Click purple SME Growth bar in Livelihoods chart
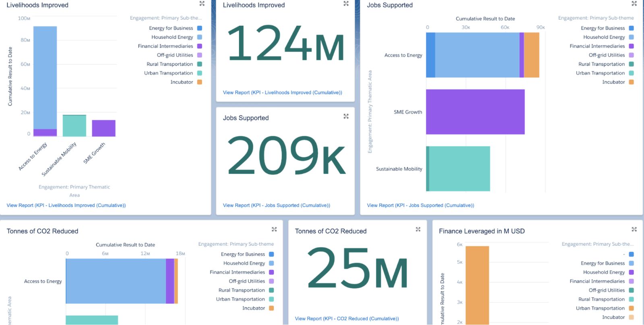This screenshot has height=325, width=644. click(103, 128)
